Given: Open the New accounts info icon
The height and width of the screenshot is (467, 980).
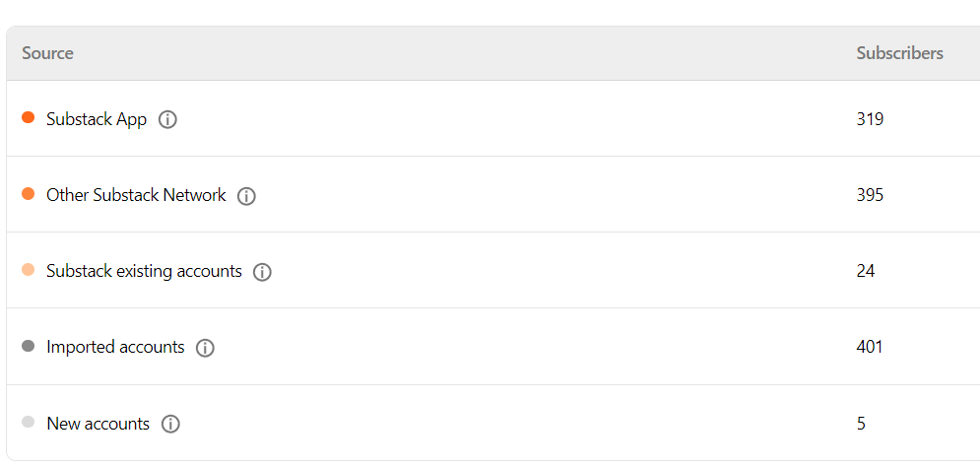Looking at the screenshot, I should 170,425.
